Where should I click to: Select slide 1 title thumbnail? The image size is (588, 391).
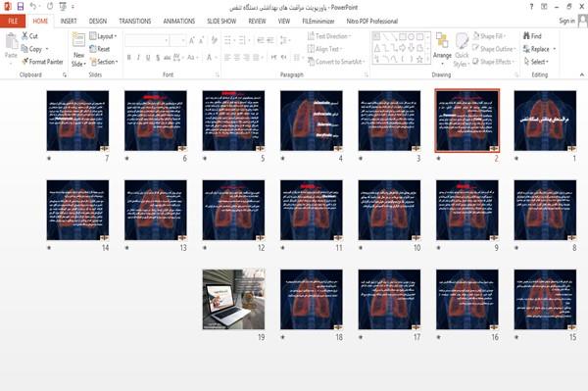(545, 121)
